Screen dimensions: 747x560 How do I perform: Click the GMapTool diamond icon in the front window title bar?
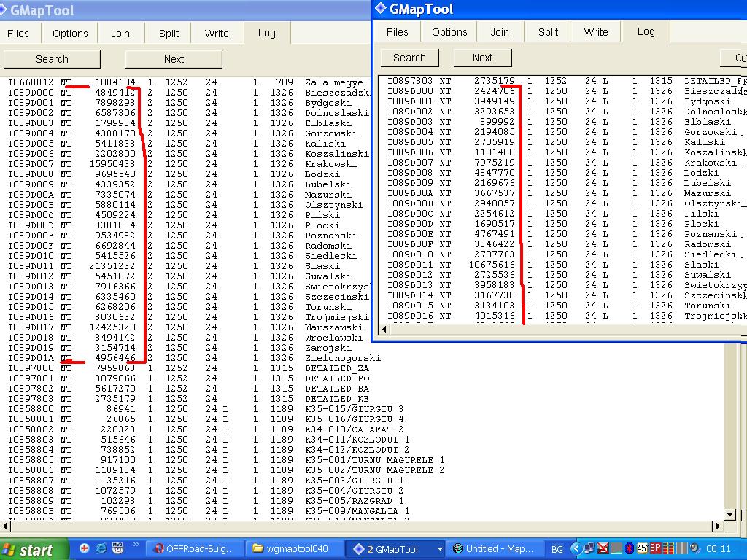click(x=380, y=9)
